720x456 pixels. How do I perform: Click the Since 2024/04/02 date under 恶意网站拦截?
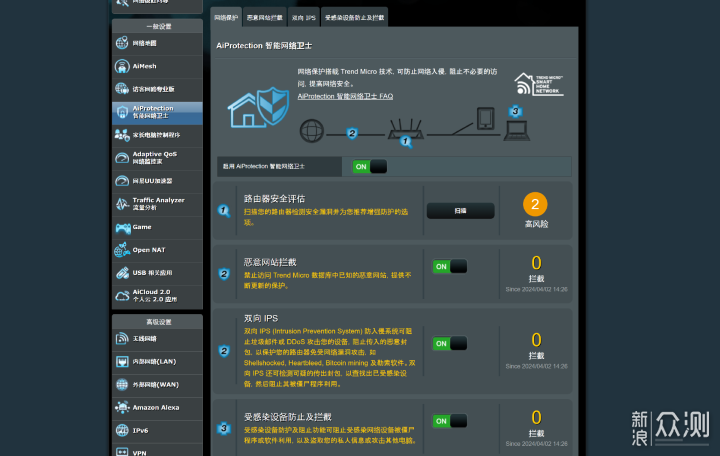[x=536, y=289]
